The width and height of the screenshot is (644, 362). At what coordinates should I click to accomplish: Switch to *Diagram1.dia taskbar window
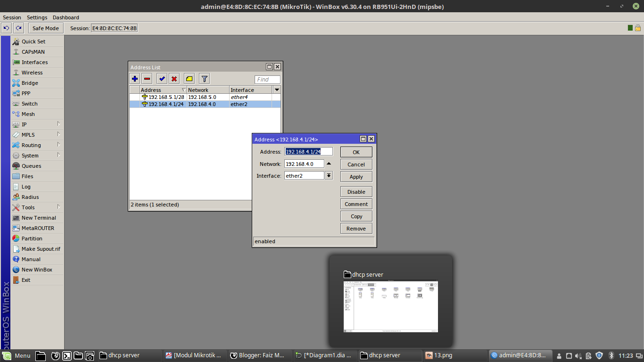(324, 355)
